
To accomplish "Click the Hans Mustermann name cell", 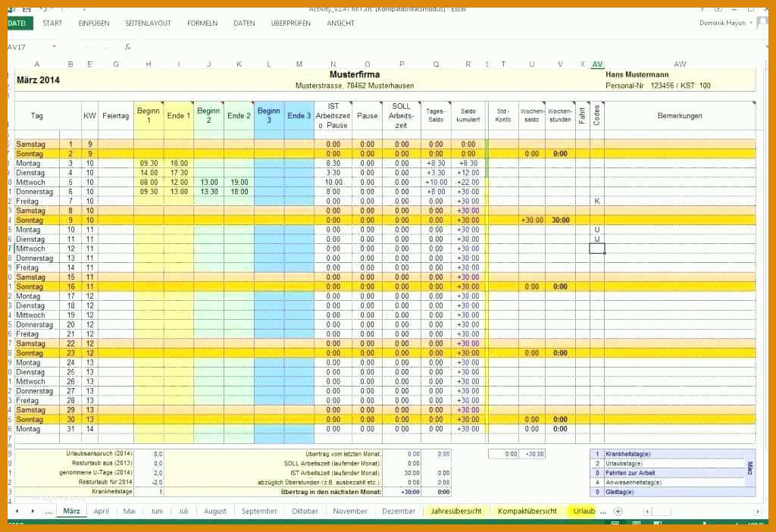I will coord(637,75).
